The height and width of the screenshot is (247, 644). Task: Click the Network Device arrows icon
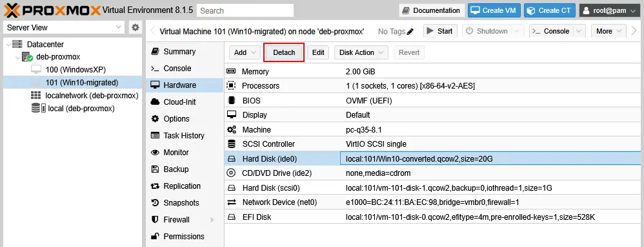[x=232, y=202]
